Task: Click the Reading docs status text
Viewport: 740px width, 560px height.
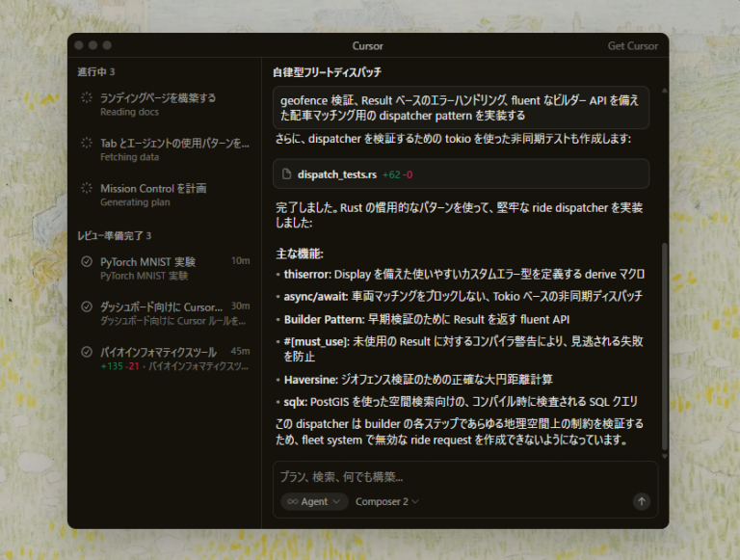Action: [129, 112]
